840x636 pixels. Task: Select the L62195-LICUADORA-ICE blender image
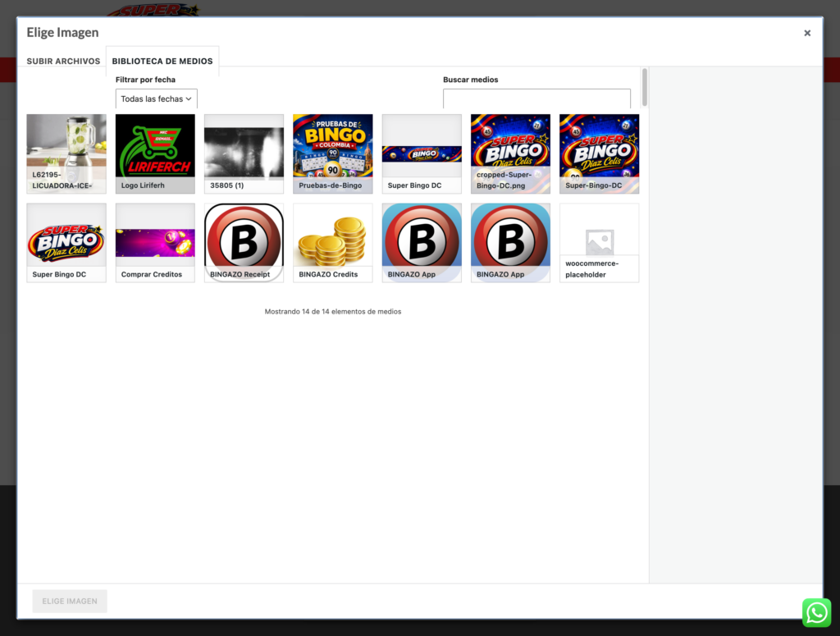pos(66,153)
